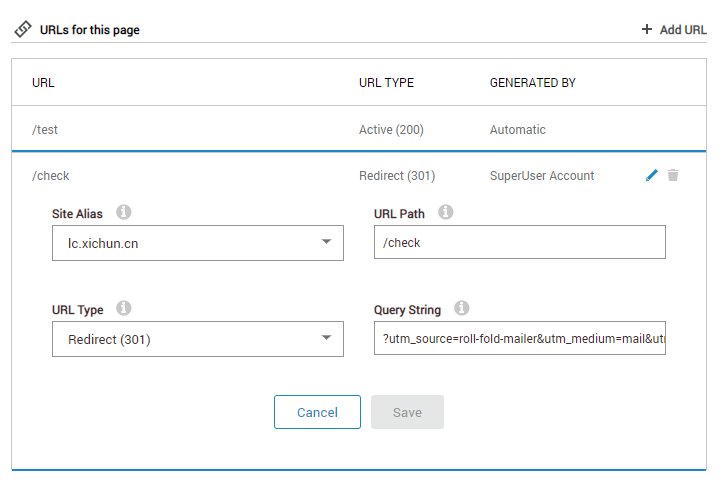Click the Save button

click(407, 412)
